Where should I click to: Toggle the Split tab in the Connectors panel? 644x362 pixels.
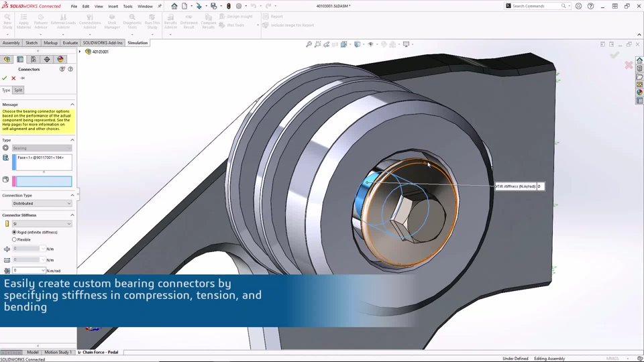click(x=18, y=90)
